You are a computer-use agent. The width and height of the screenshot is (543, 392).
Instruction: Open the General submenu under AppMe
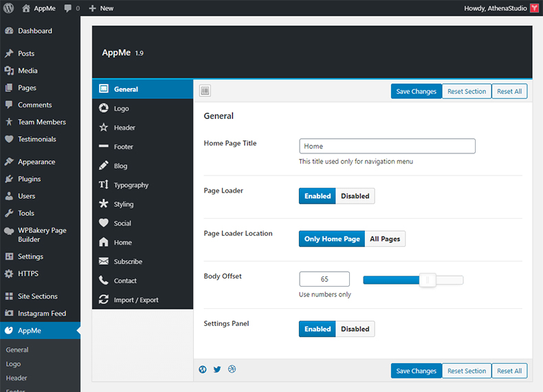point(17,350)
